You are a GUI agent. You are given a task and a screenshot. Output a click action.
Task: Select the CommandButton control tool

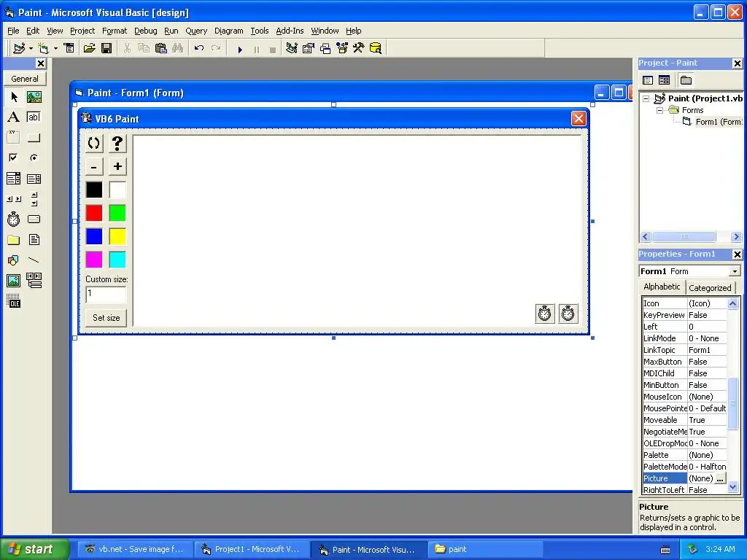(34, 138)
